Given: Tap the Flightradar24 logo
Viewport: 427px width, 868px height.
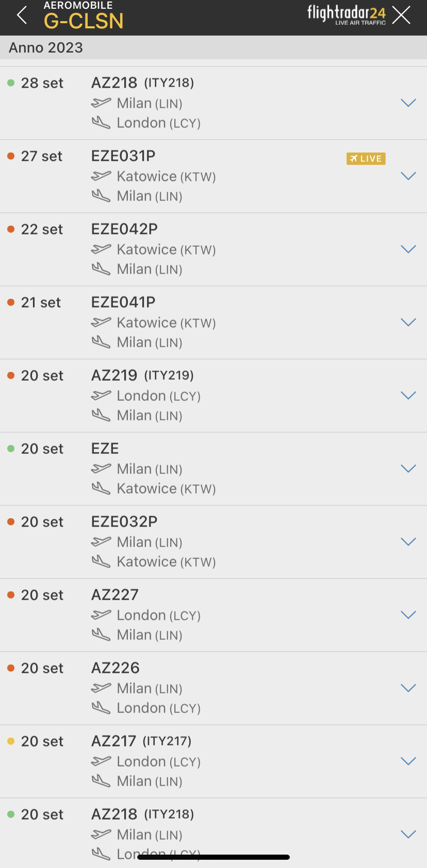Looking at the screenshot, I should [346, 14].
